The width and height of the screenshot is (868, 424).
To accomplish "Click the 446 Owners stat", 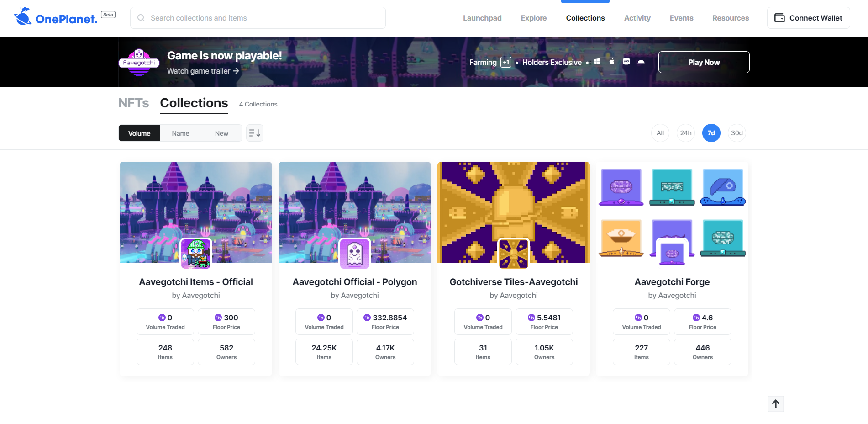I will point(703,352).
